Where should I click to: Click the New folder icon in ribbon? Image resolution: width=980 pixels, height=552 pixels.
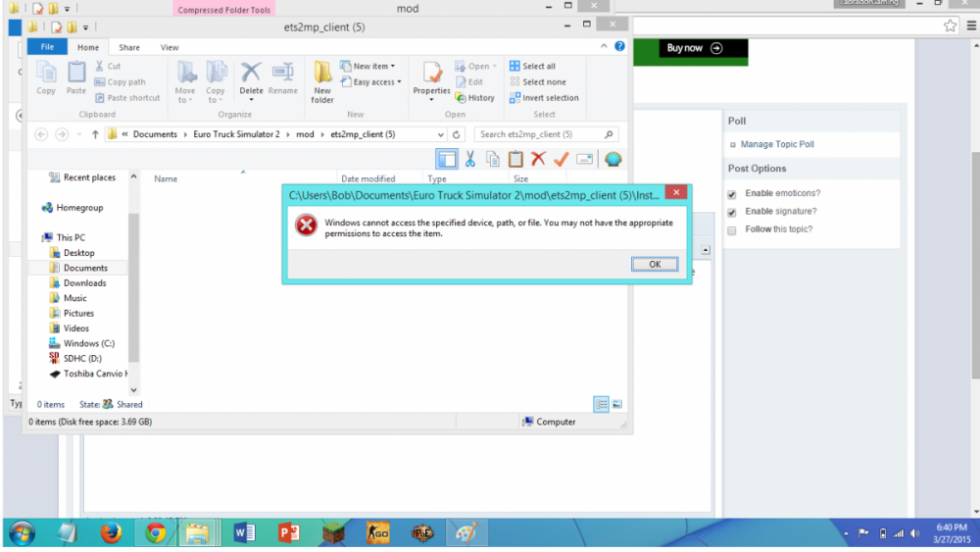click(322, 74)
